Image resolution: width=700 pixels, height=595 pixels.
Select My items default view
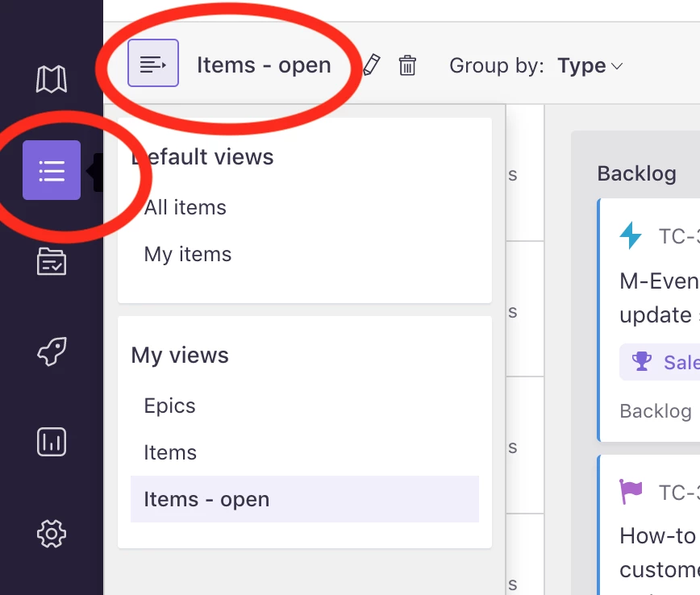coord(187,255)
